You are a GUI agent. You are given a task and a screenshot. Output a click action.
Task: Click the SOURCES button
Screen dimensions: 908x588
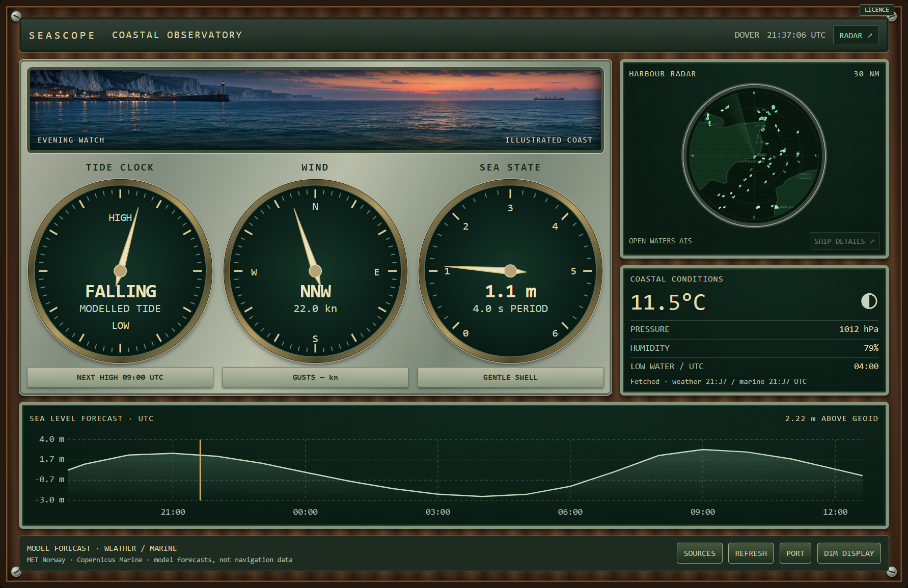(x=699, y=553)
